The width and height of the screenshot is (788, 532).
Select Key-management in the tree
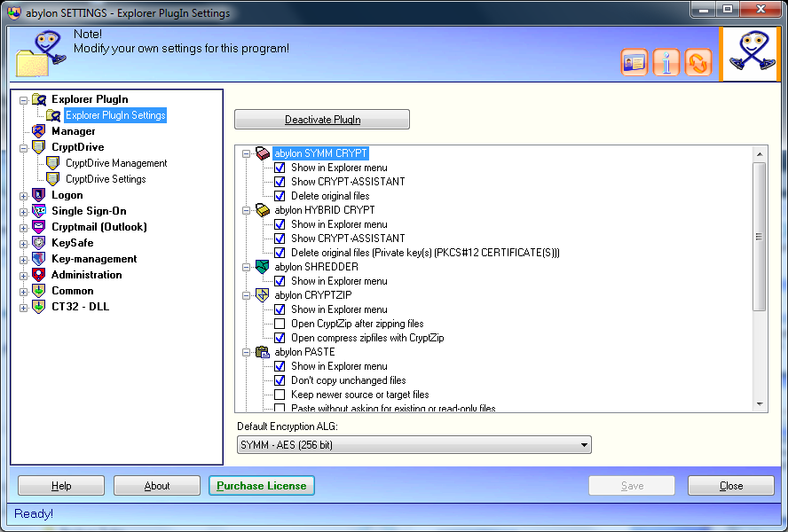[x=94, y=259]
